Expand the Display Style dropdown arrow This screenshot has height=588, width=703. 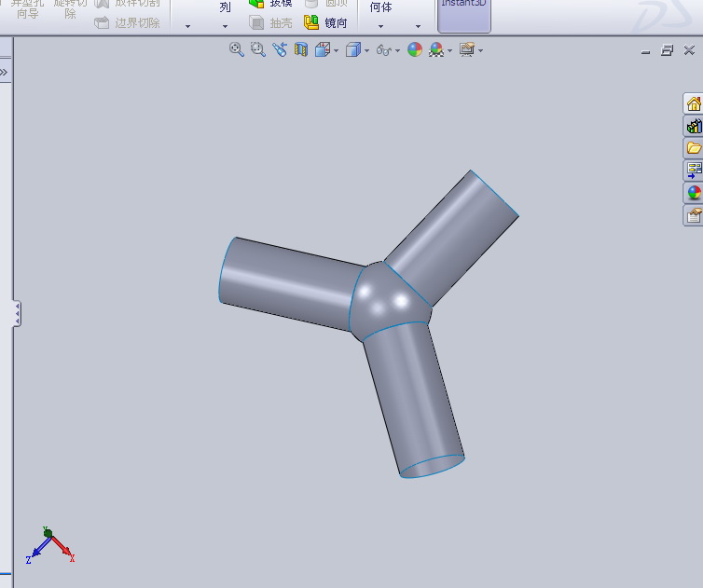tap(366, 51)
